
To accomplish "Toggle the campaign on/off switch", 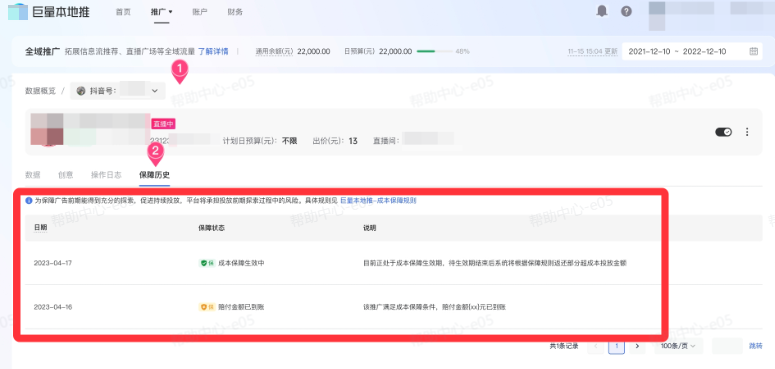I will pyautogui.click(x=724, y=132).
